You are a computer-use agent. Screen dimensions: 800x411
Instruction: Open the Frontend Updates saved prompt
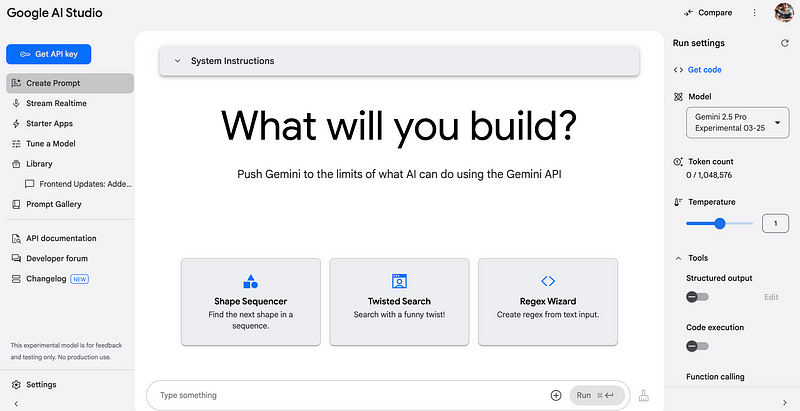pyautogui.click(x=79, y=184)
